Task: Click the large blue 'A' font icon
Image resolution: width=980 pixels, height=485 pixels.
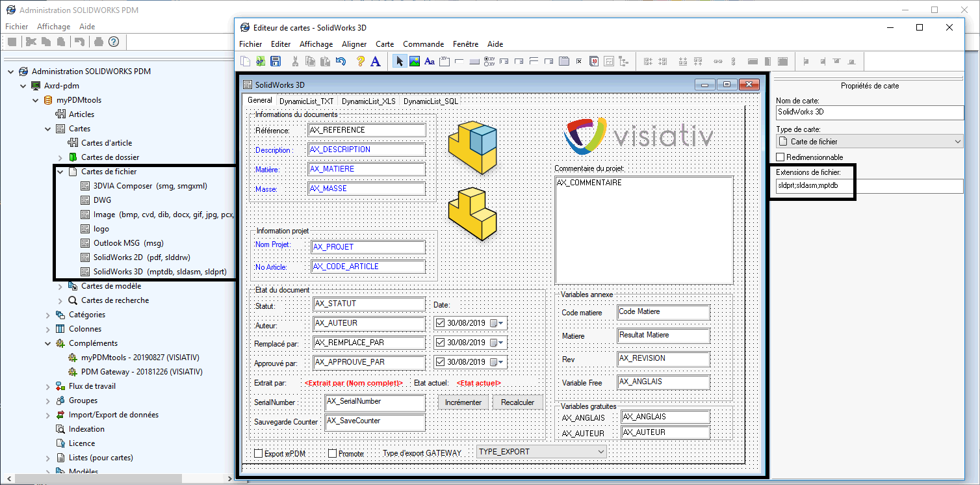Action: point(375,62)
